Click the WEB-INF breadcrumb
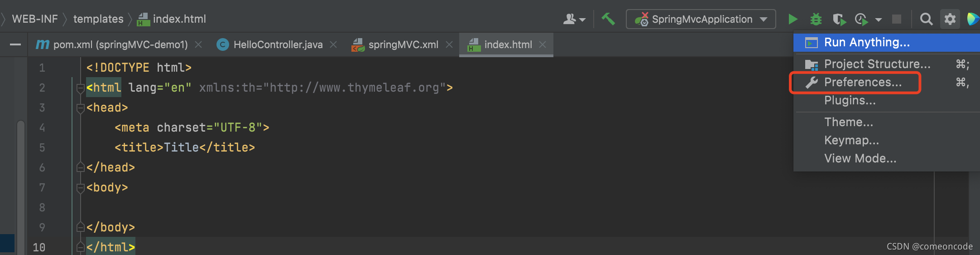980x255 pixels. (x=35, y=19)
